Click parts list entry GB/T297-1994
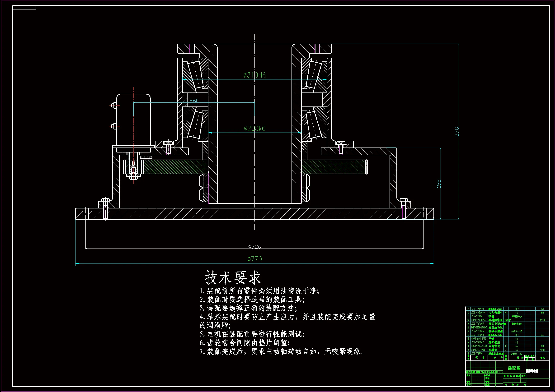Image resolution: width=555 pixels, height=392 pixels. [478, 320]
